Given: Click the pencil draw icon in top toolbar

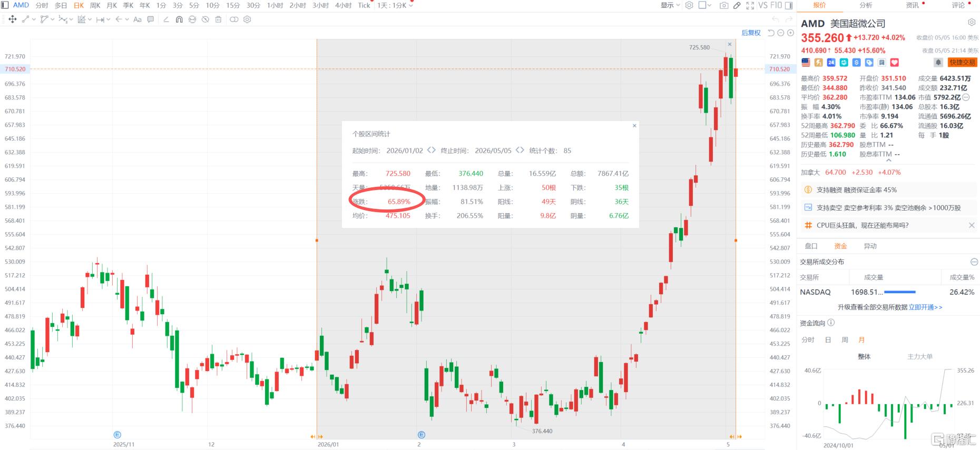Looking at the screenshot, I should pos(737,5).
